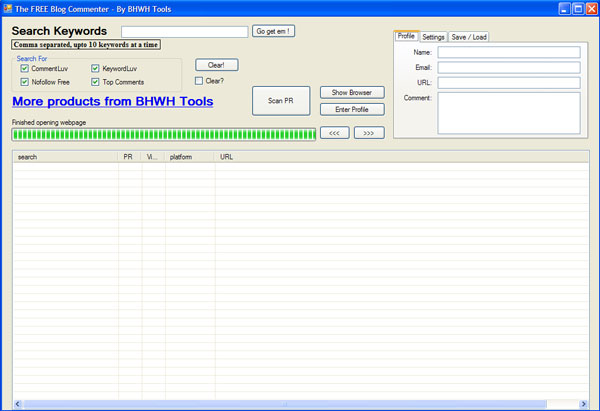Go back with the <<< button
The height and width of the screenshot is (411, 600).
tap(334, 133)
